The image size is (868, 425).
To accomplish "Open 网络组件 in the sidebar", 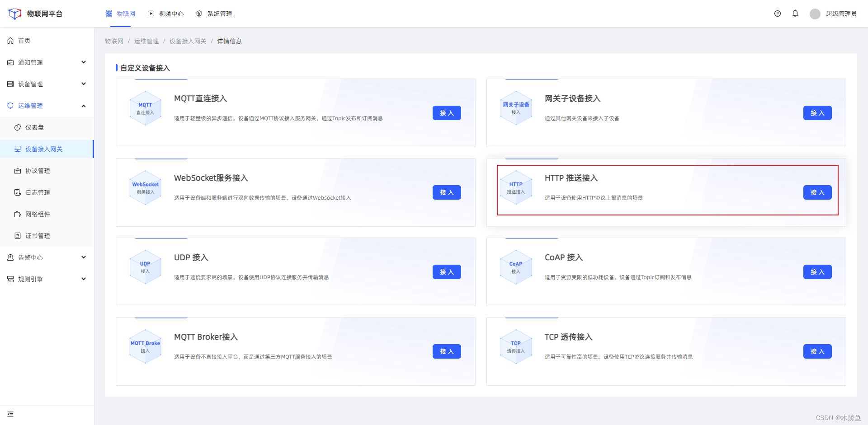I will 47,214.
